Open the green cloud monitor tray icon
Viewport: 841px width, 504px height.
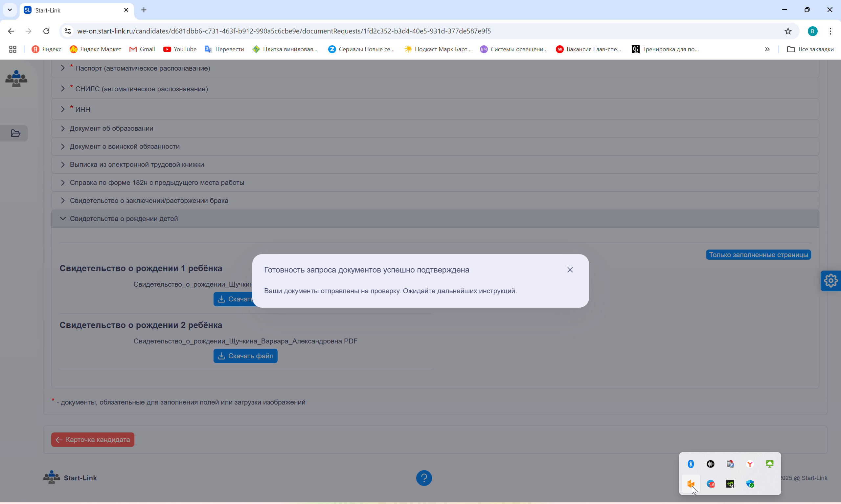769,464
